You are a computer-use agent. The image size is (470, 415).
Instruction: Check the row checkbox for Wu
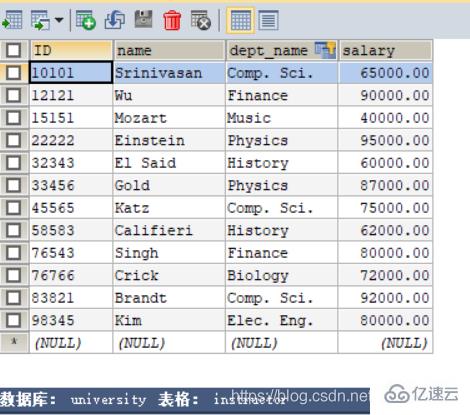13,95
